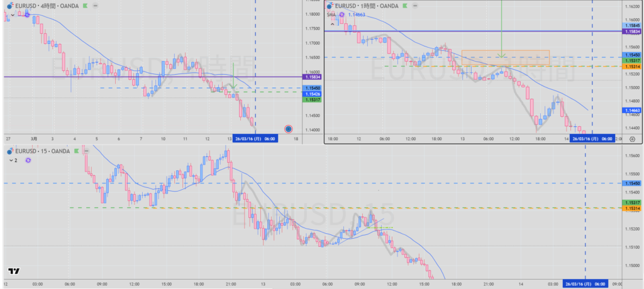Click the red-ringed round icon on 4時間 chart
This screenshot has width=644, height=289.
pos(288,129)
